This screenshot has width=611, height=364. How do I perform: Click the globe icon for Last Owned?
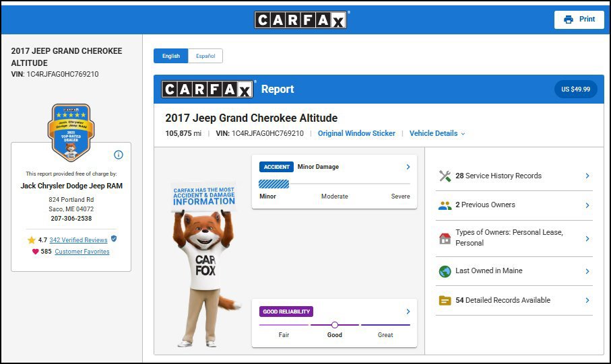pos(445,271)
